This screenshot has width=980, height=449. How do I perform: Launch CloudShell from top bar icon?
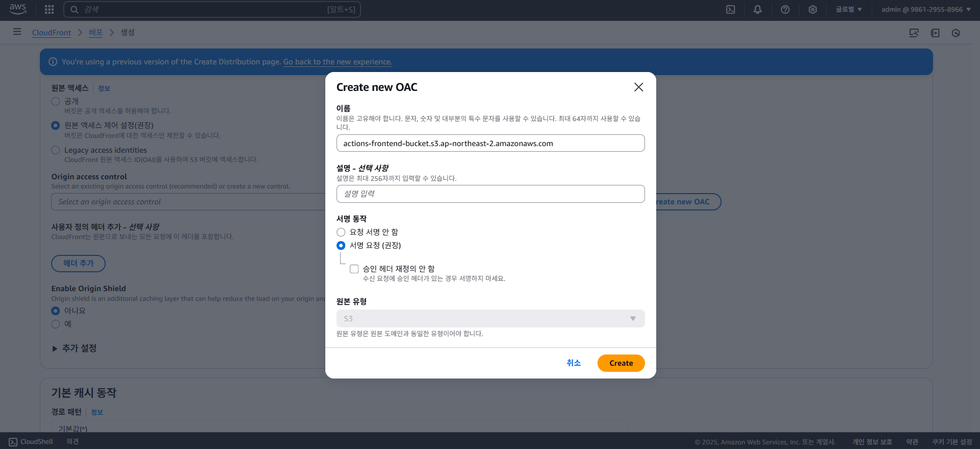pos(731,9)
